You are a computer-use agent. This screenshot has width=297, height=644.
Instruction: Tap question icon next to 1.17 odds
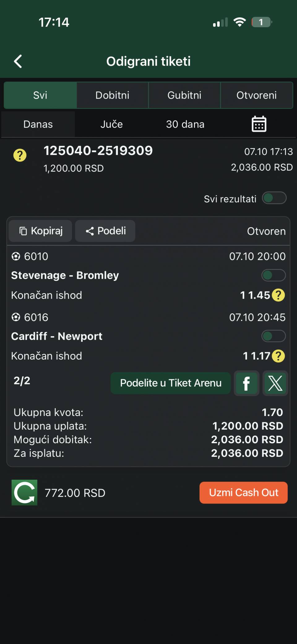coord(278,356)
